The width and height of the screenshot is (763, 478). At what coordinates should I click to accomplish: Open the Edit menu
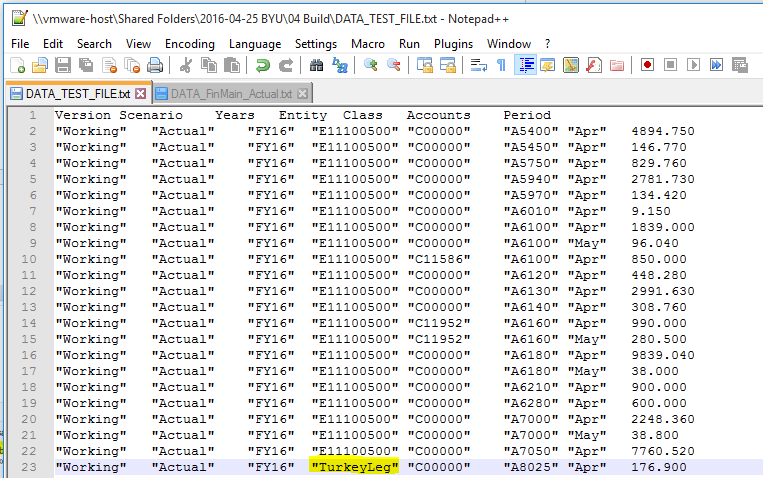coord(53,44)
